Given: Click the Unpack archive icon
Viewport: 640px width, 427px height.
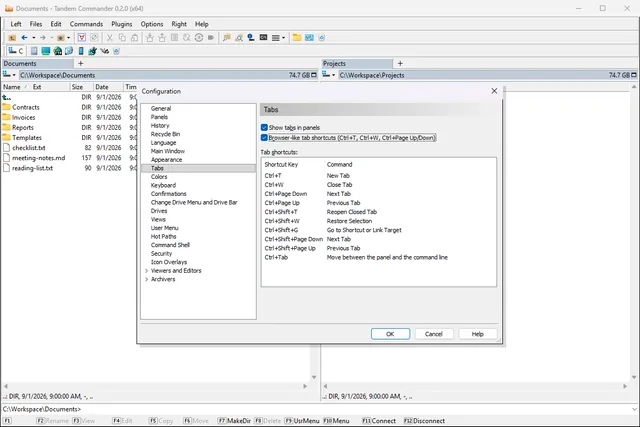Looking at the screenshot, I should (162, 38).
